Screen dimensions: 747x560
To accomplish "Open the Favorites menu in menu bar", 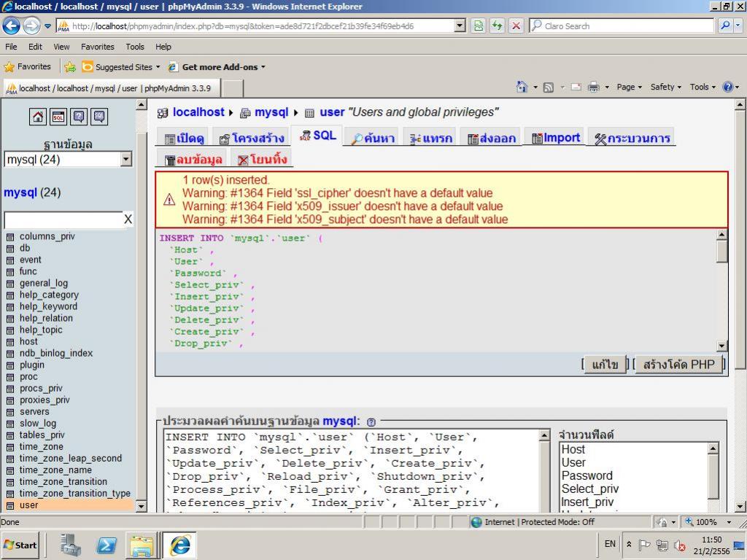I will (x=97, y=47).
